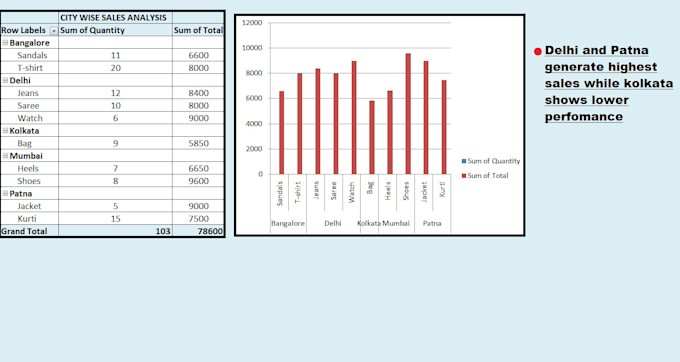Collapse the Mumbai group

tap(5, 156)
